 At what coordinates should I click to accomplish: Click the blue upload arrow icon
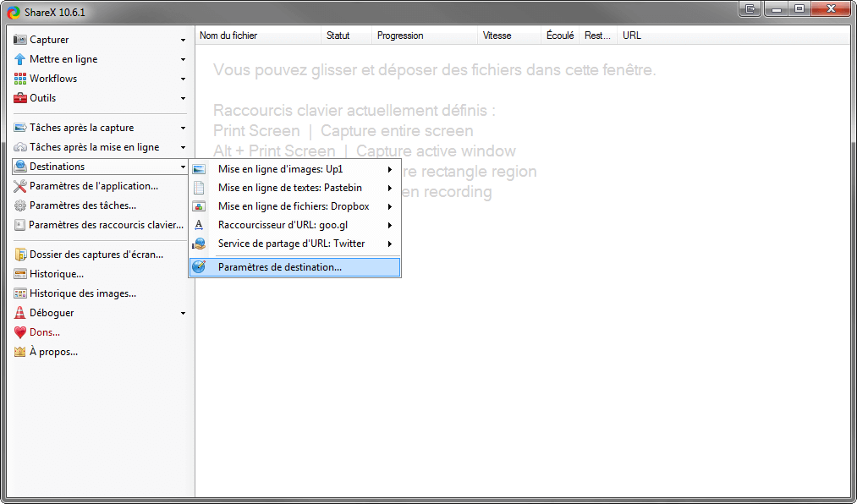[x=20, y=59]
